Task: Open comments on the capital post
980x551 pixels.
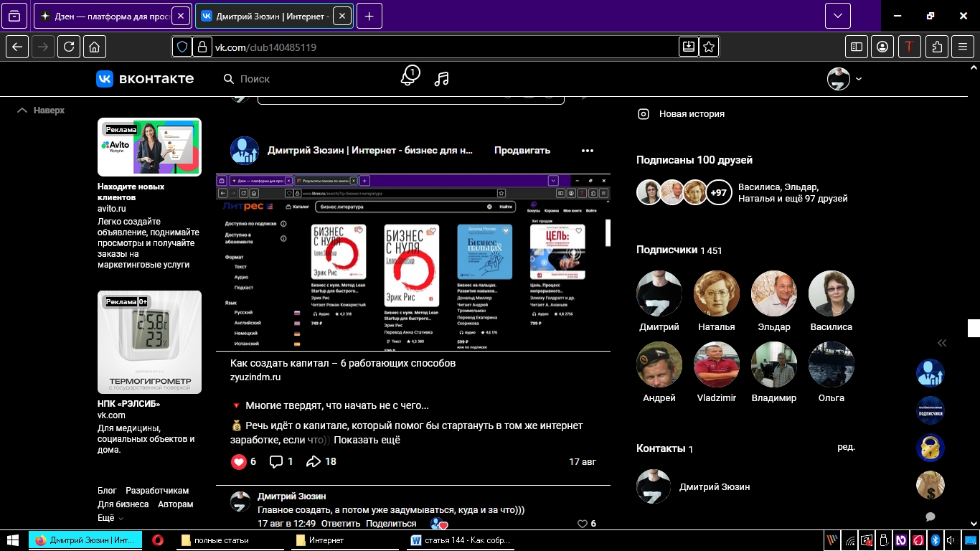Action: (x=276, y=461)
